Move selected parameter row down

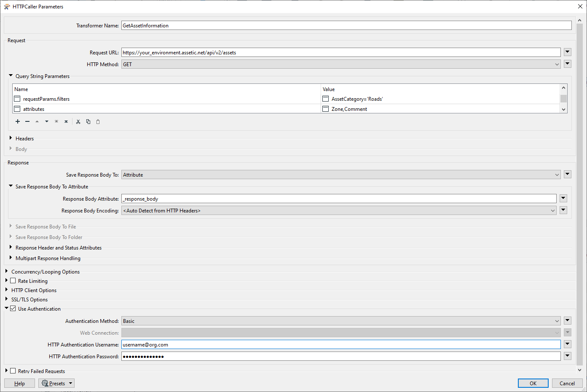(x=46, y=121)
